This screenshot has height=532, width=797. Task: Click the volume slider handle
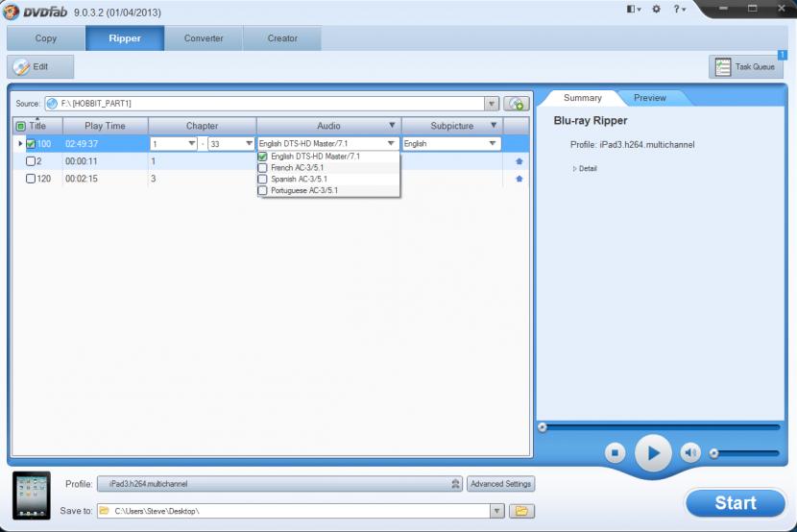pos(713,453)
